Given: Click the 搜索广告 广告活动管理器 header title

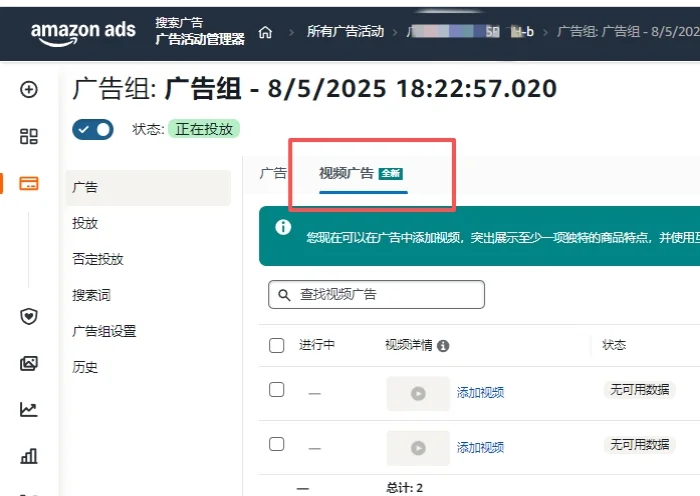Looking at the screenshot, I should 200,31.
